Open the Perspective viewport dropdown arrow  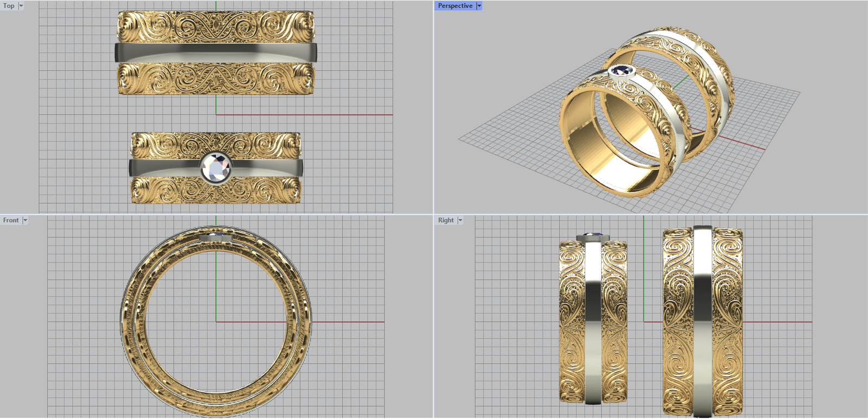click(x=479, y=6)
